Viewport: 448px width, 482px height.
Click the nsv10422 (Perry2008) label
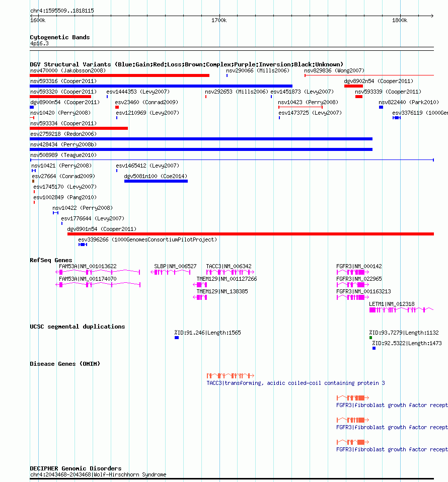pyautogui.click(x=83, y=208)
